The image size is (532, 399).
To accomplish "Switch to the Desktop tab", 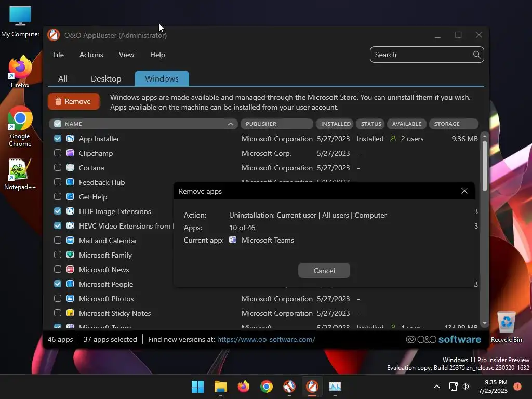I will point(106,79).
